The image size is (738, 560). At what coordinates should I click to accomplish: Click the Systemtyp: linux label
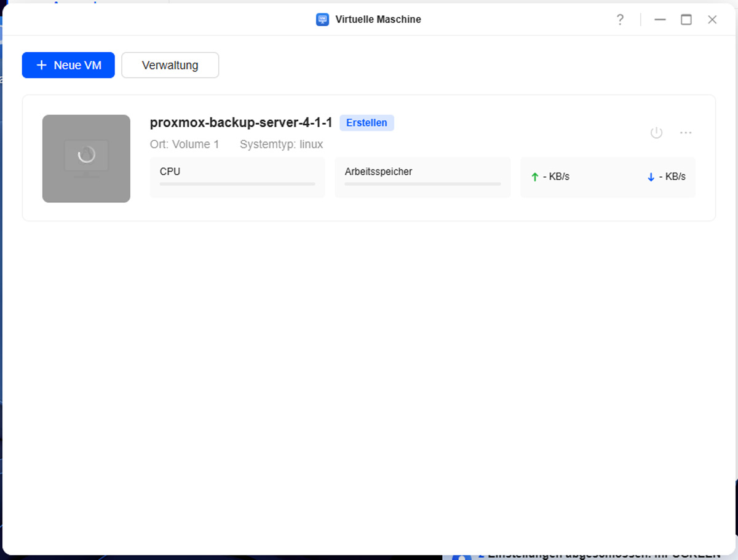click(x=281, y=144)
